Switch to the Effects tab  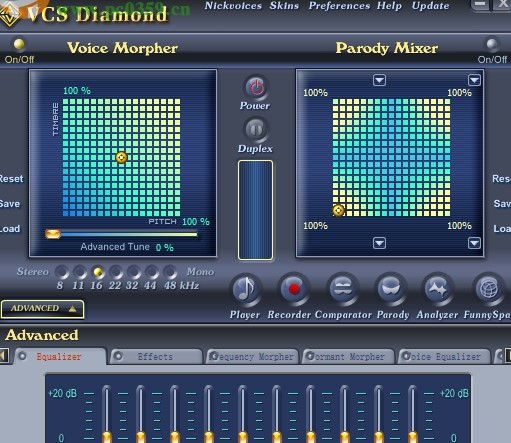coord(156,357)
